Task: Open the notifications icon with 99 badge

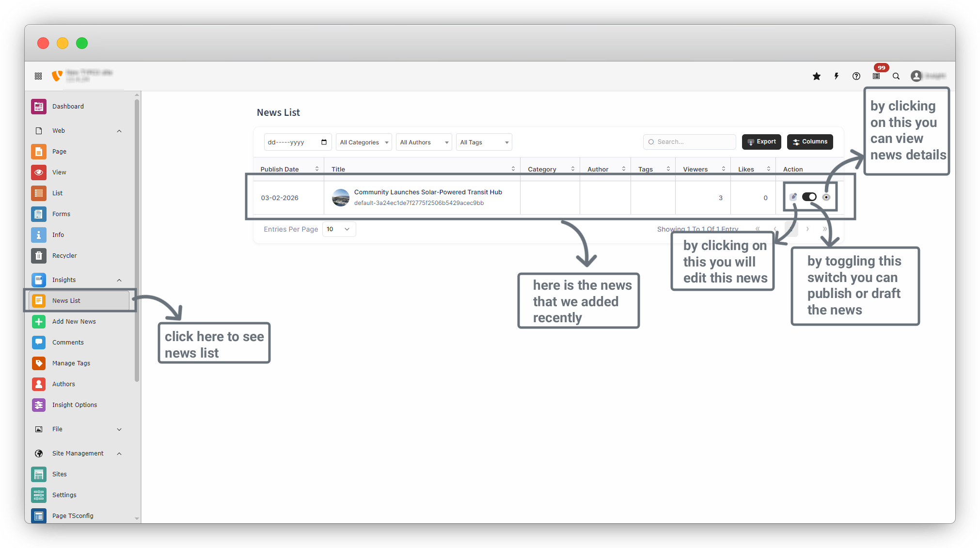Action: point(876,76)
